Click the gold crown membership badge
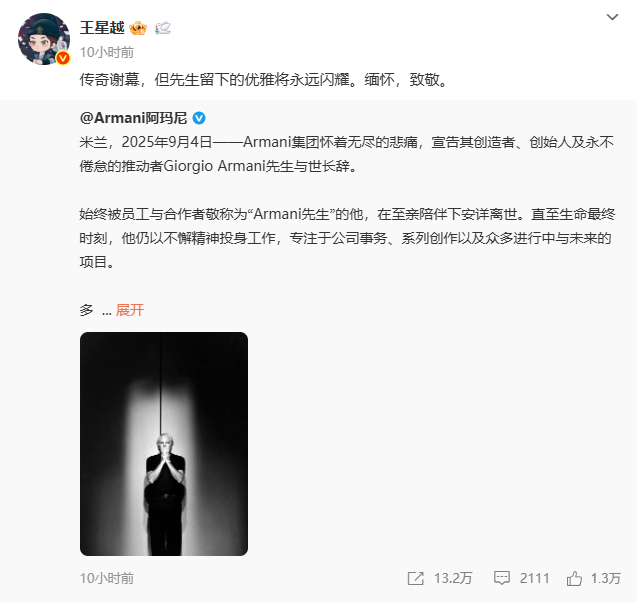637x604 pixels. tap(138, 28)
